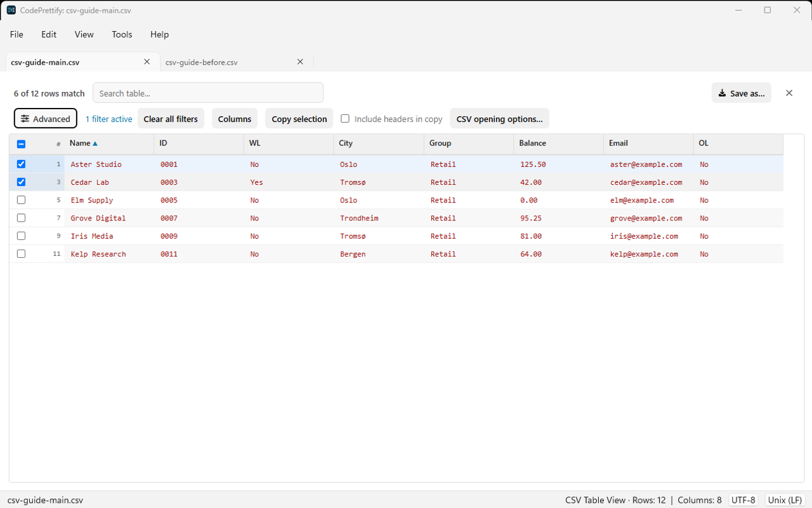Click the UTF-8 encoding selector in status bar
Screen dimensions: 812x508
(x=743, y=500)
